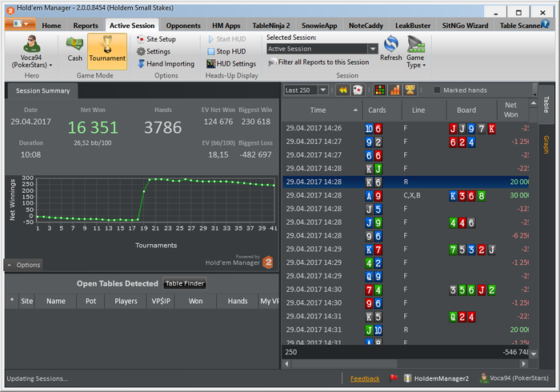Open Site Setup options
This screenshot has width=560, height=392.
157,39
